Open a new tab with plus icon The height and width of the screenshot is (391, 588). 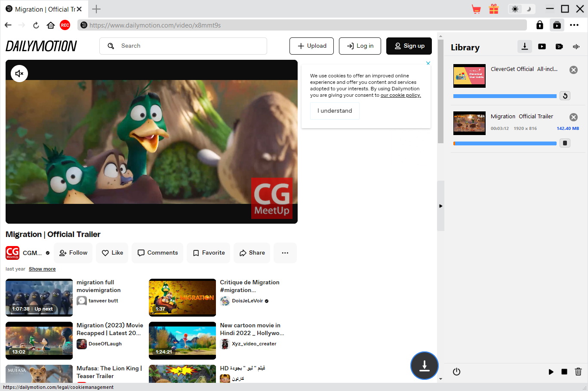pyautogui.click(x=96, y=9)
